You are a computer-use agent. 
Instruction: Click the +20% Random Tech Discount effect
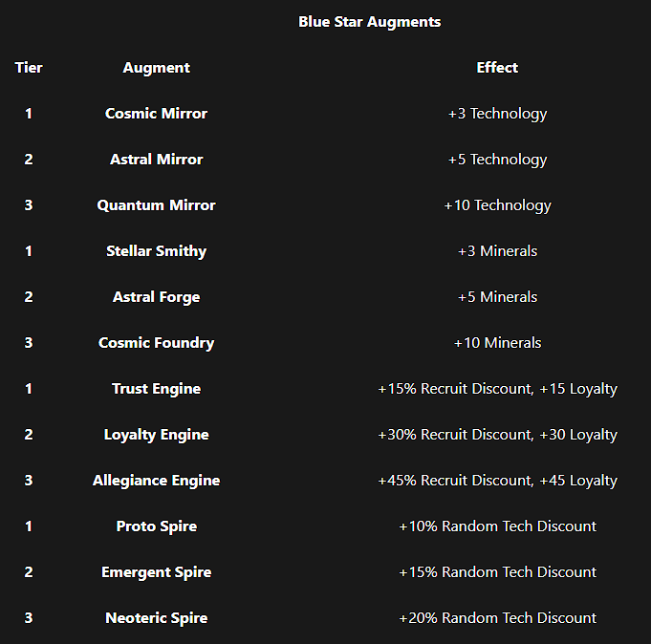coord(497,618)
